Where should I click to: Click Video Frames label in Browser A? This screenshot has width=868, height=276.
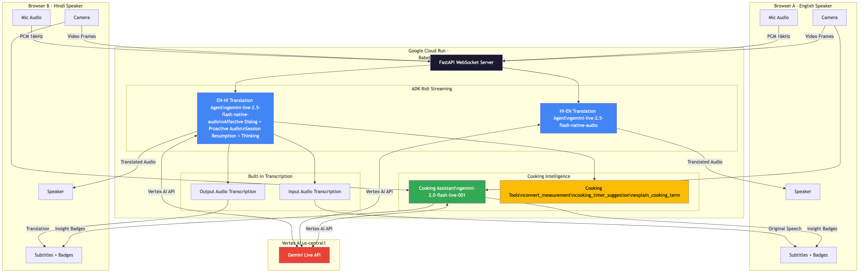(x=820, y=37)
